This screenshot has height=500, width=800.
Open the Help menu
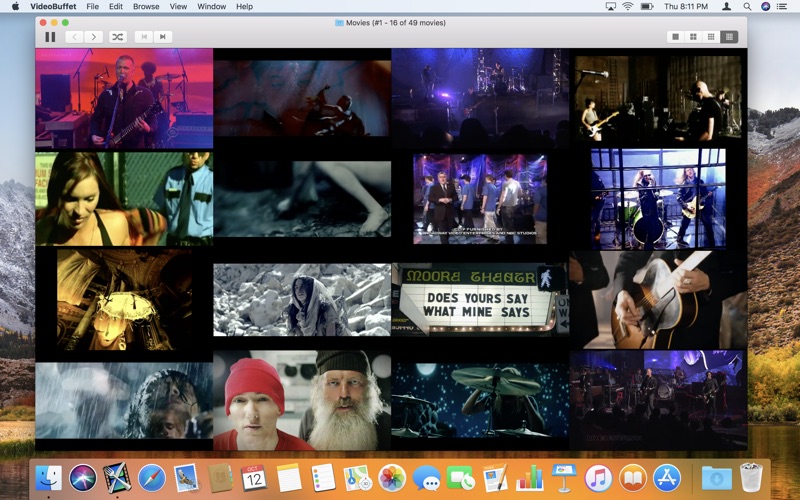coord(244,6)
